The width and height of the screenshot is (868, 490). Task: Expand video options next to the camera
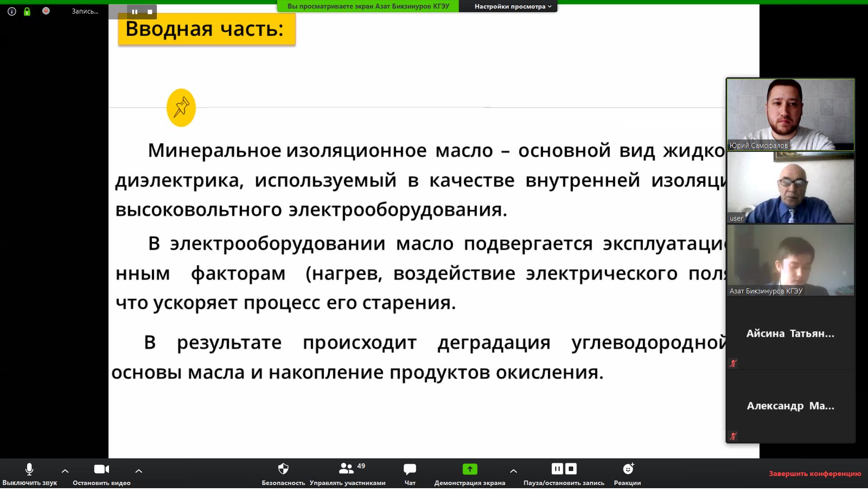pos(139,471)
